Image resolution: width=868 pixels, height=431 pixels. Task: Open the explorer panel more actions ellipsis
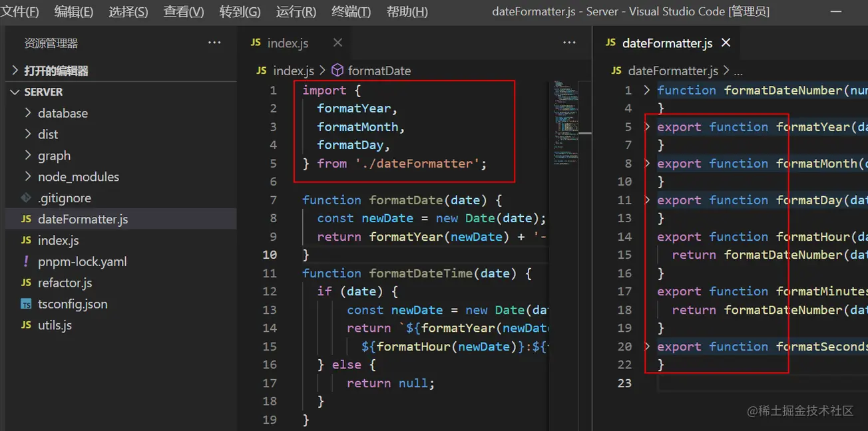coord(214,43)
